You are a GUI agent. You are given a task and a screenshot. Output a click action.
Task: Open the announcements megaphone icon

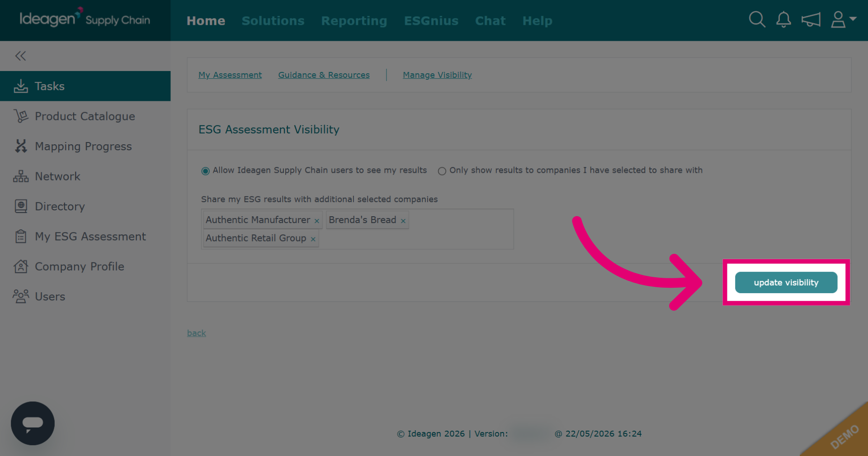click(x=811, y=20)
